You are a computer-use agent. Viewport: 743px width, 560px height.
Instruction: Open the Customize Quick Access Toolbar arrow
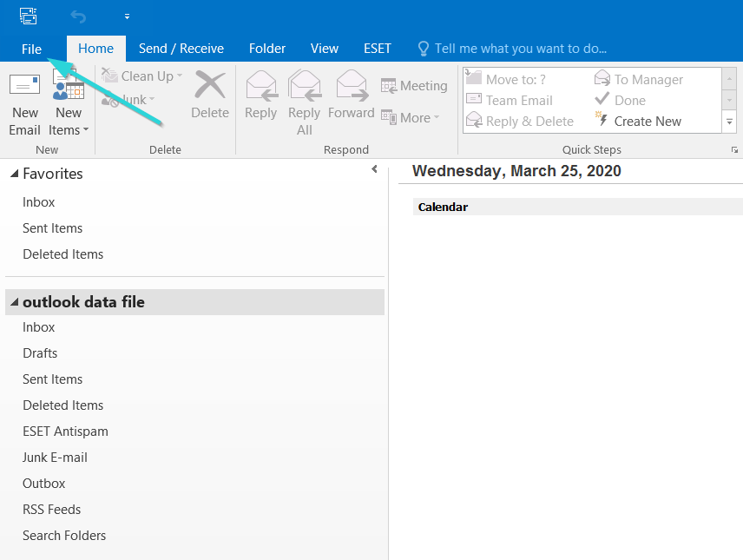click(x=127, y=16)
